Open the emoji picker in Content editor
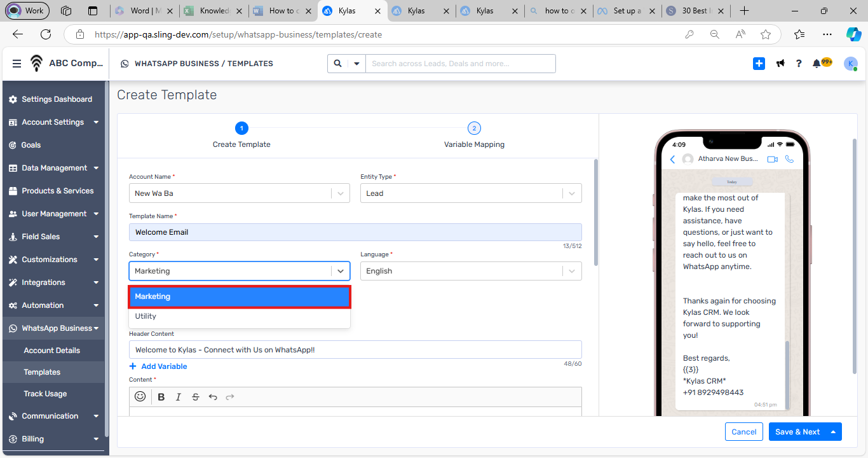This screenshot has width=868, height=458. 140,396
